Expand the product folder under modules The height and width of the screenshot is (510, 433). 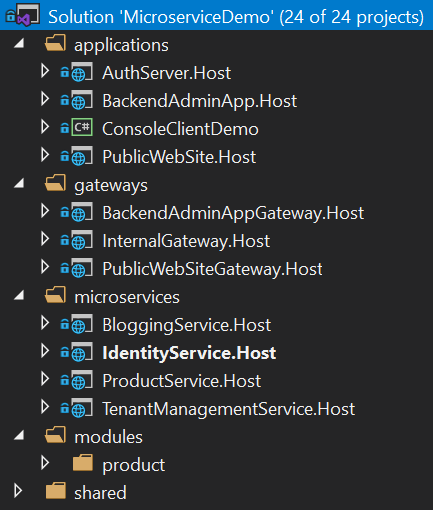coord(45,463)
